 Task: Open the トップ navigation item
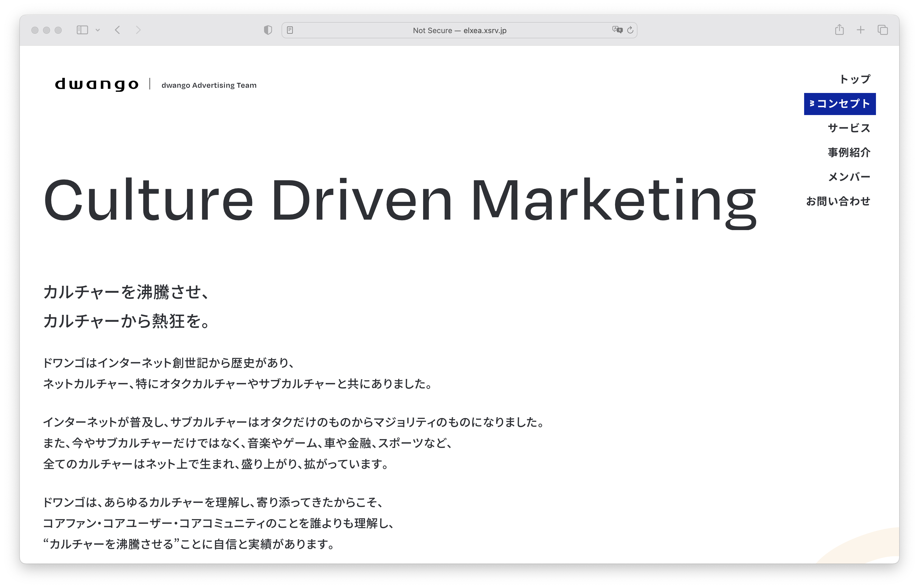854,79
